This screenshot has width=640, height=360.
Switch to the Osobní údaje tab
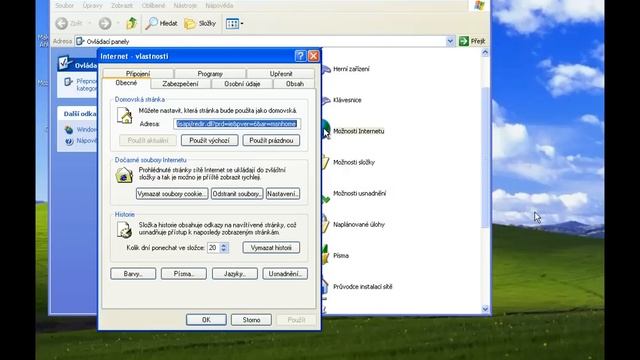pyautogui.click(x=242, y=84)
